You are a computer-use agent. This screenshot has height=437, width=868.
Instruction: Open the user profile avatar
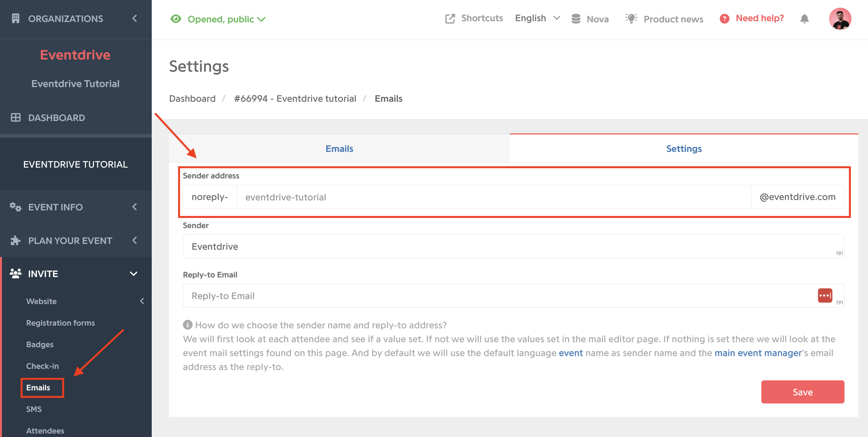[x=840, y=19]
